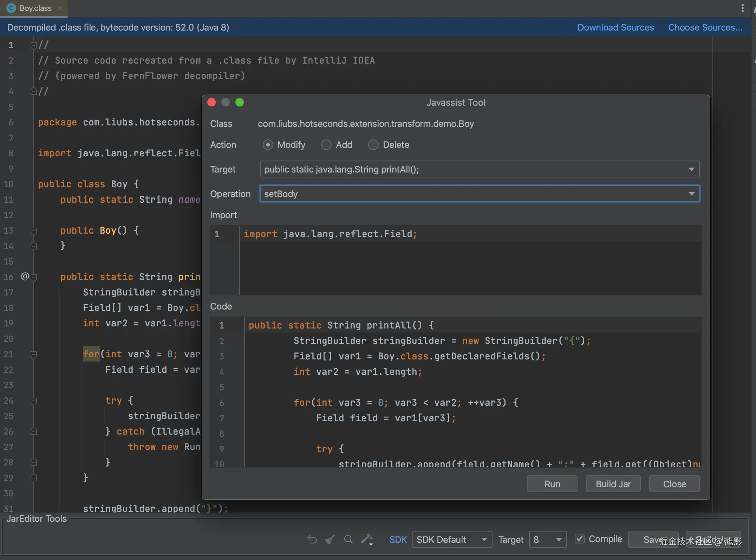756x560 pixels.
Task: Open the three-dot editor tab options menu
Action: click(742, 8)
